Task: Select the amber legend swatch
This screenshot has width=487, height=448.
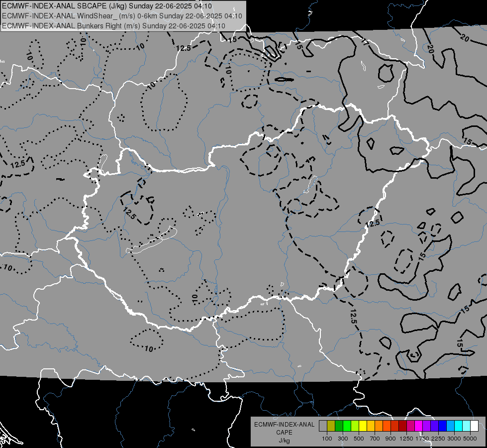Action: [371, 426]
